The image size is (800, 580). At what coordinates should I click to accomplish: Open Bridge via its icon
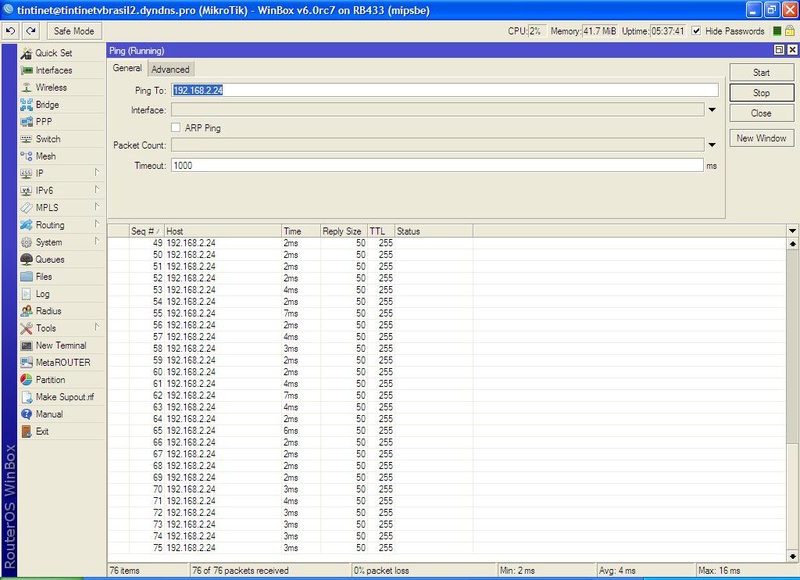27,105
